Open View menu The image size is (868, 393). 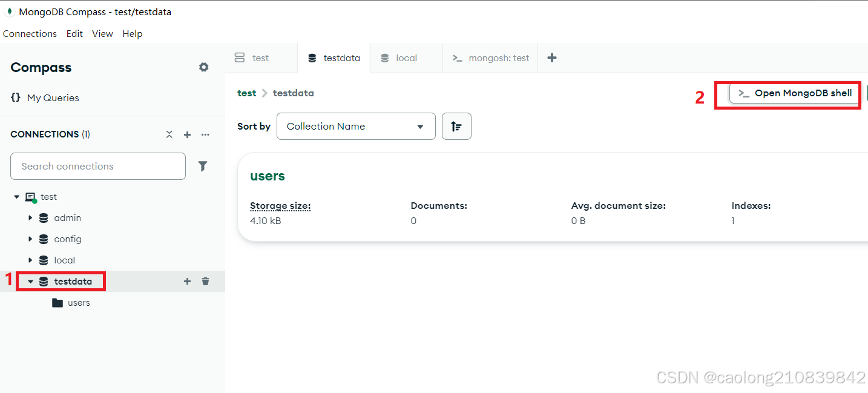[x=102, y=34]
